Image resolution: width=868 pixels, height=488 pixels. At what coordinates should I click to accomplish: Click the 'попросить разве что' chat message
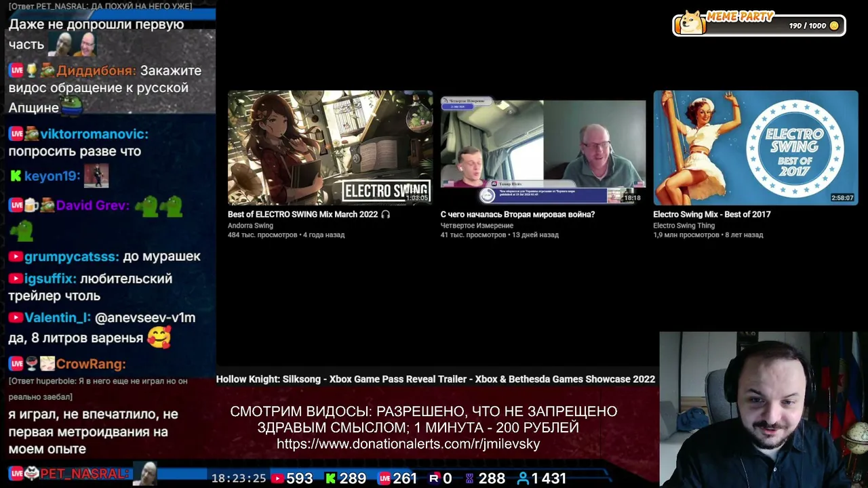(75, 151)
